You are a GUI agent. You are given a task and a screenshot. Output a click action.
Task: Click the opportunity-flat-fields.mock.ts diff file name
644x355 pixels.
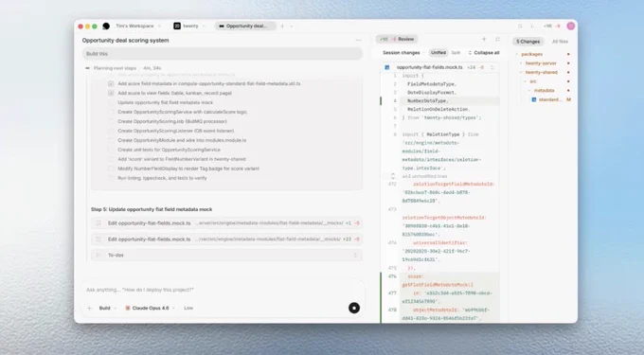pyautogui.click(x=429, y=67)
